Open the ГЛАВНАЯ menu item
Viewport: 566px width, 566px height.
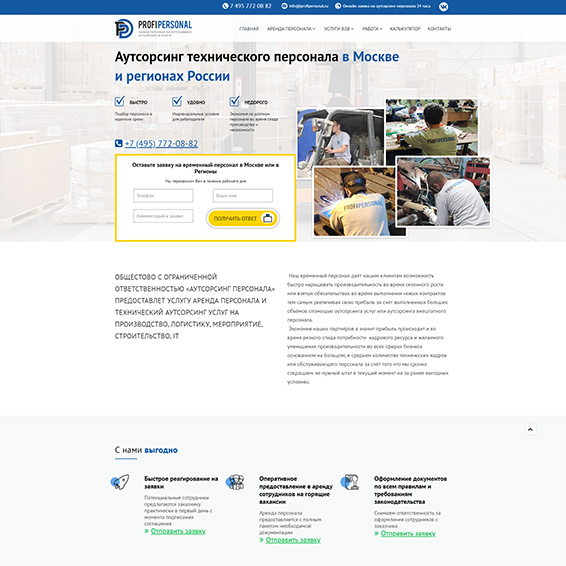[249, 29]
